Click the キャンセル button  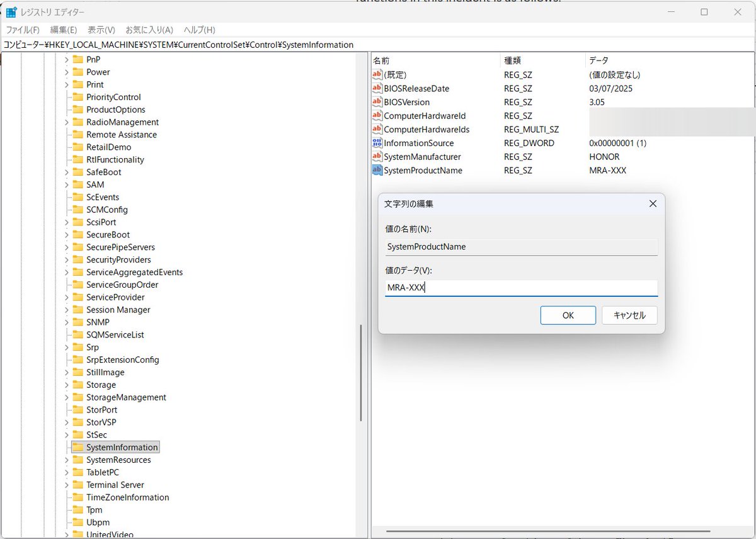click(629, 315)
